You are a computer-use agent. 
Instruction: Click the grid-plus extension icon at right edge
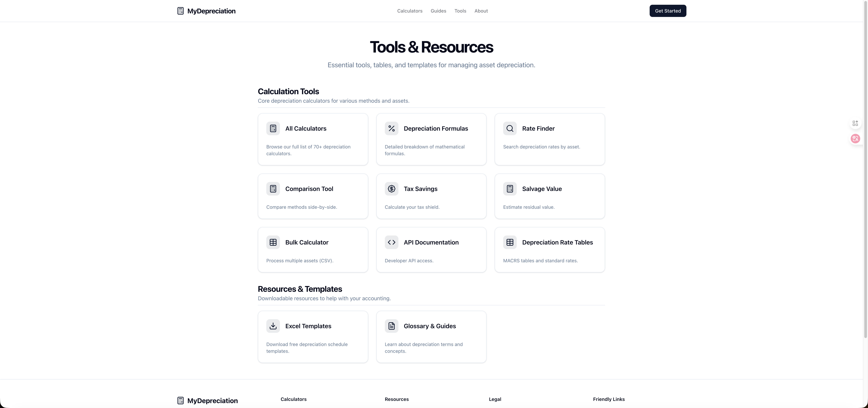[x=855, y=123]
